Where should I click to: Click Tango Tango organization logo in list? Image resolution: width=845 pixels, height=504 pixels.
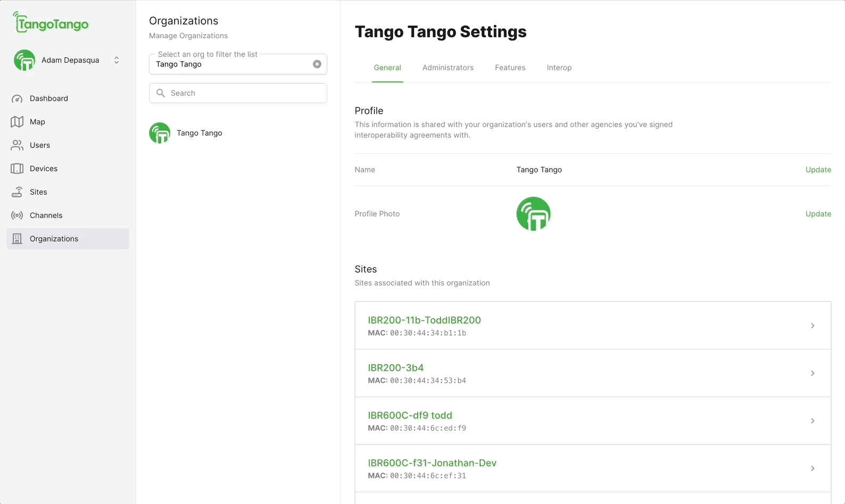(x=160, y=133)
